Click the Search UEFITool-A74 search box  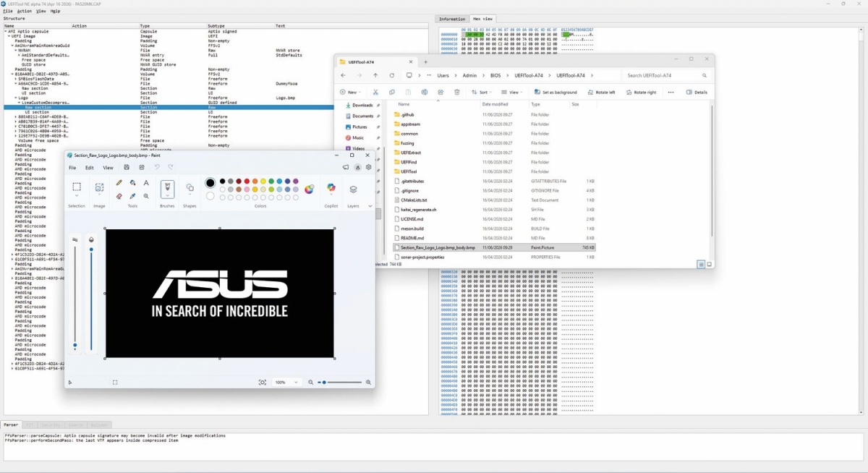click(x=666, y=75)
